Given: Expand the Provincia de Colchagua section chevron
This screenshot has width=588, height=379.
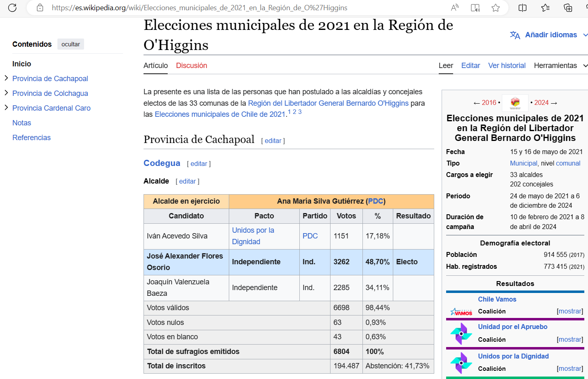Looking at the screenshot, I should click(x=6, y=93).
